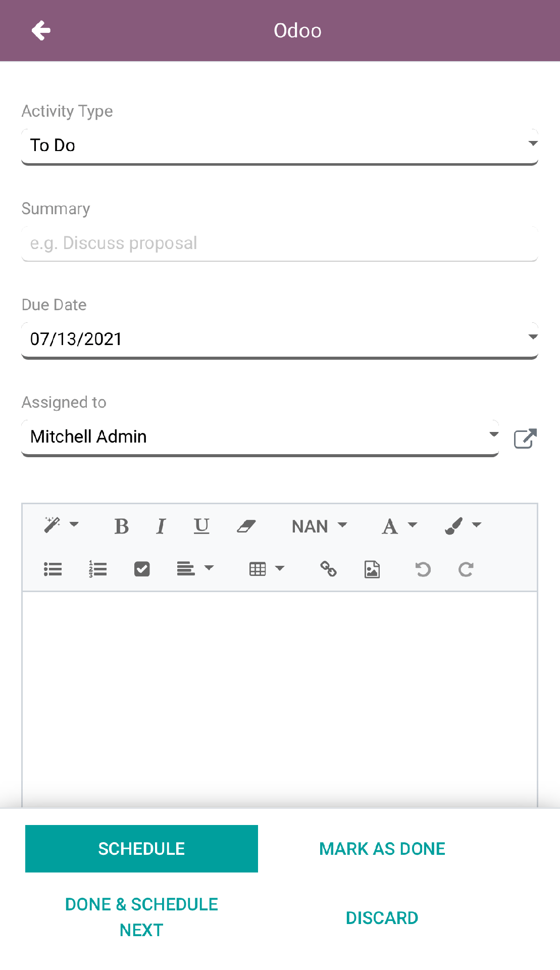Toggle underline text formatting
The height and width of the screenshot is (970, 560).
coord(201,526)
